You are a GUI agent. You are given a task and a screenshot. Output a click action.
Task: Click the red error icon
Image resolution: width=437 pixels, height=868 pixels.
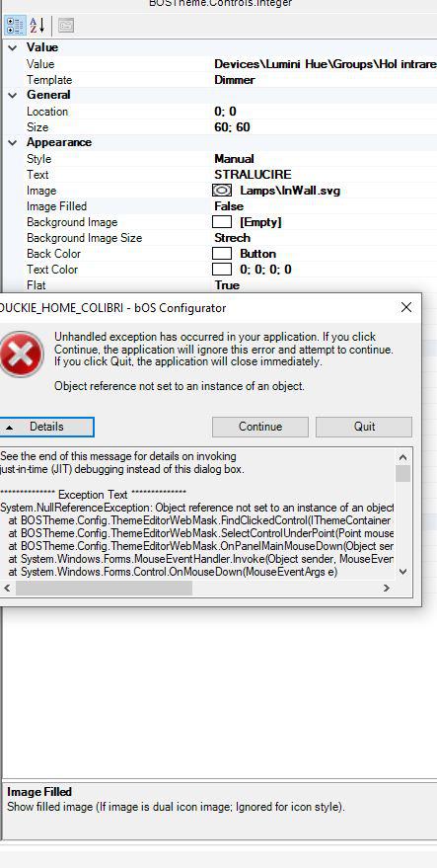pyautogui.click(x=21, y=355)
